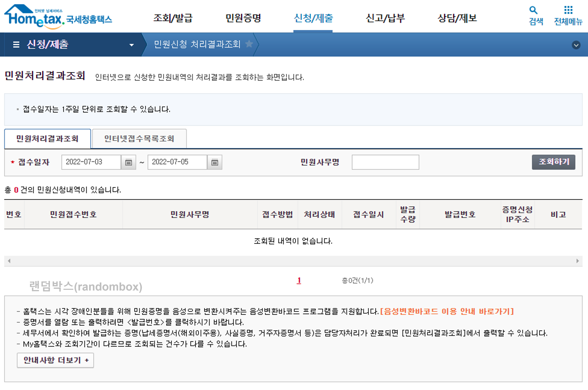Screen dimensions: 588x390
Task: Click the horizontal scrollbar below the results table
Action: [x=294, y=261]
